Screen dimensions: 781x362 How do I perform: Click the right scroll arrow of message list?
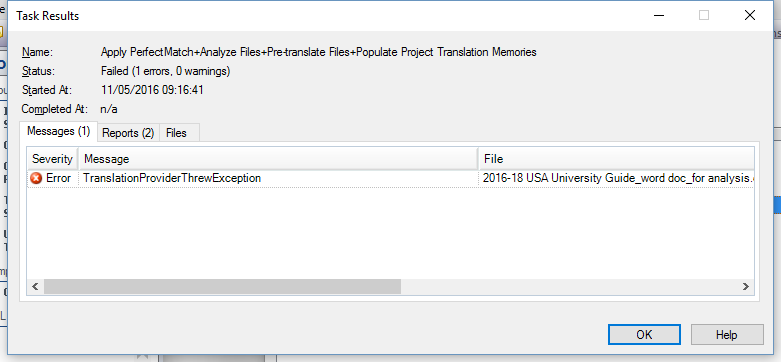pos(746,286)
